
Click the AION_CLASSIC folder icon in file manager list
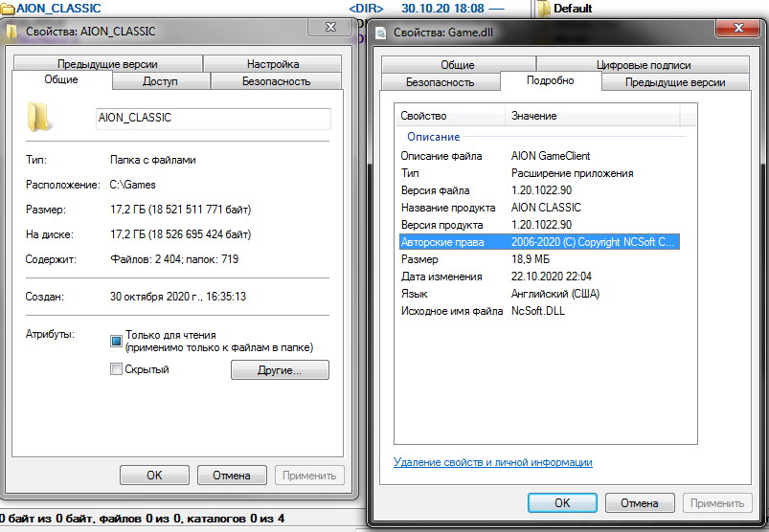8,9
